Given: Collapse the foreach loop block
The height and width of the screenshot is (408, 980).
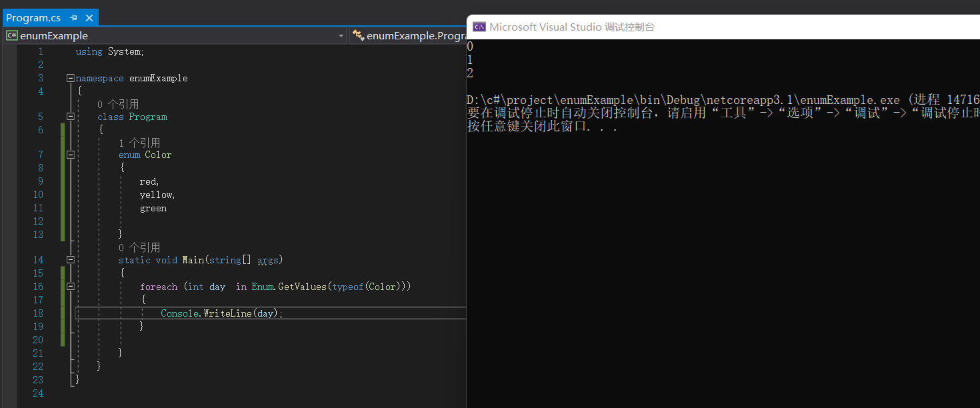Looking at the screenshot, I should pyautogui.click(x=71, y=287).
